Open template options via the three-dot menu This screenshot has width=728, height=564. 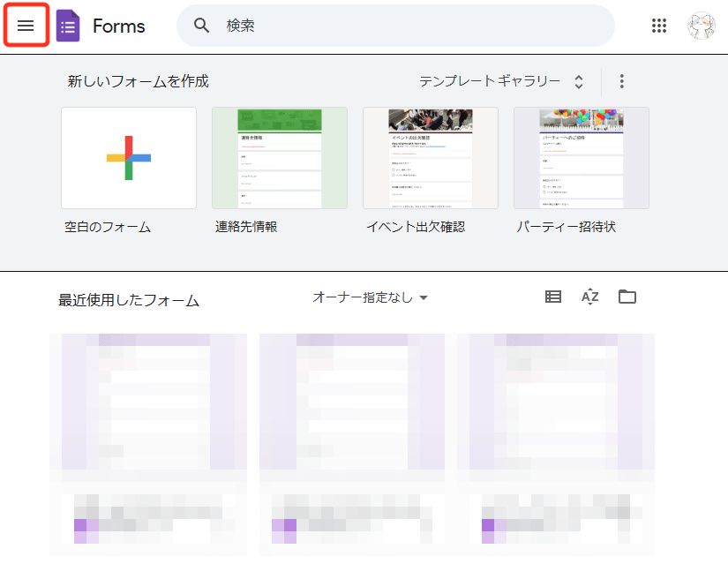pos(621,80)
